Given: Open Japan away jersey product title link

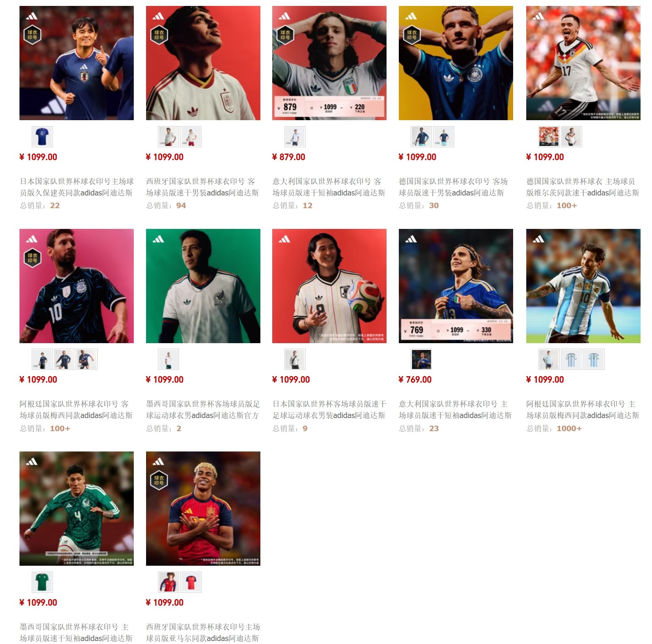Looking at the screenshot, I should (329, 410).
